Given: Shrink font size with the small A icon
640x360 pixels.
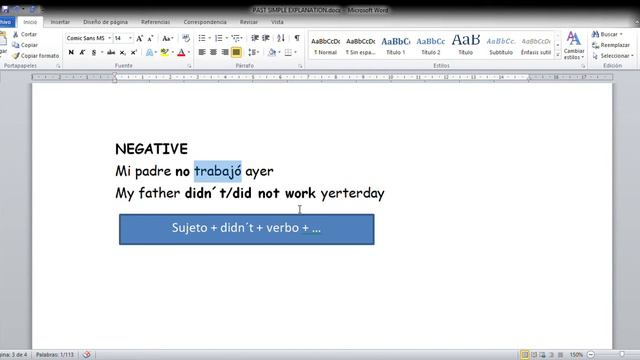Looking at the screenshot, I should 150,38.
